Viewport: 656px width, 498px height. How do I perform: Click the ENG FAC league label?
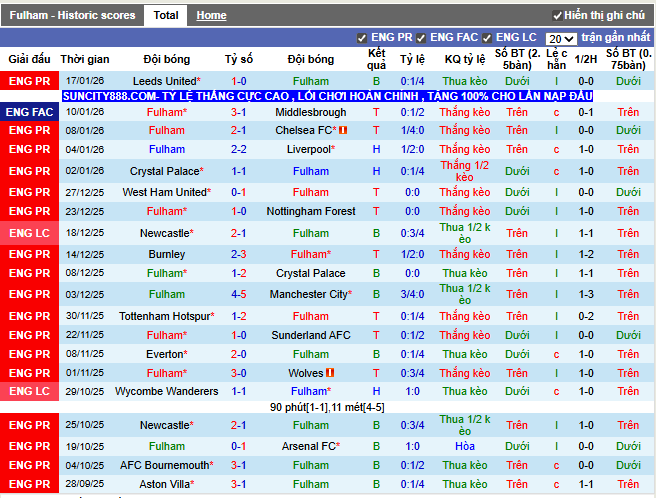(x=29, y=112)
